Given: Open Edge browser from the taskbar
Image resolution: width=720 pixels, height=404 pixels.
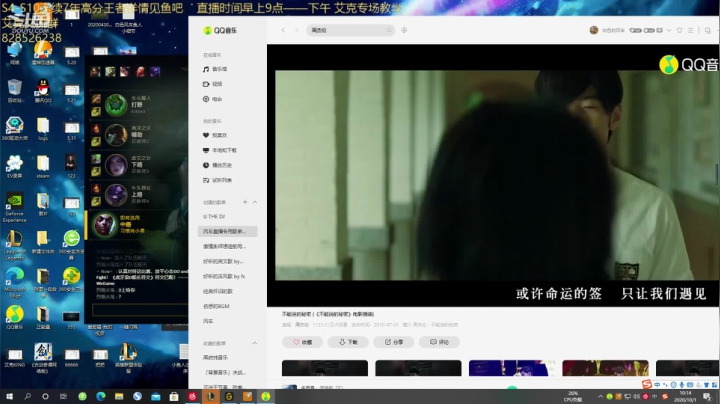Looking at the screenshot, I should (101, 396).
